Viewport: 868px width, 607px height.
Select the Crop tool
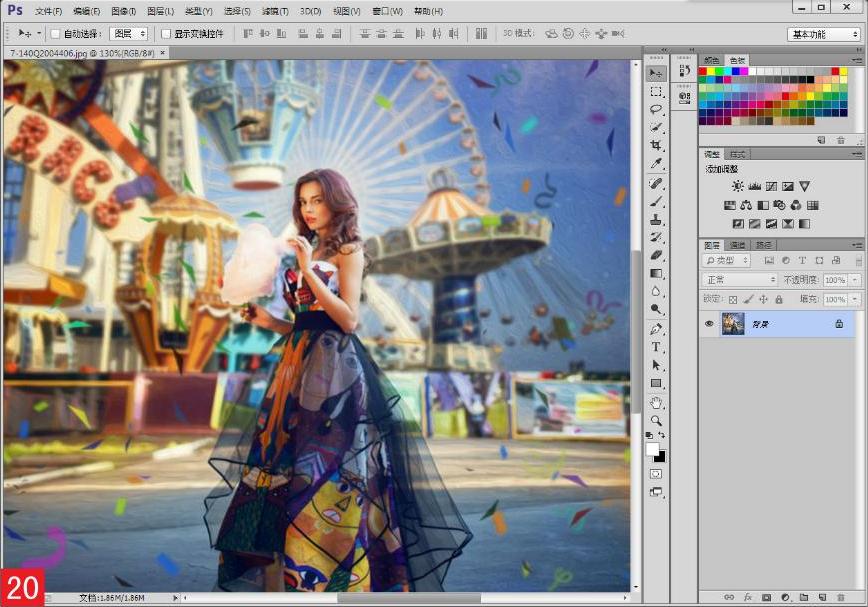point(656,146)
